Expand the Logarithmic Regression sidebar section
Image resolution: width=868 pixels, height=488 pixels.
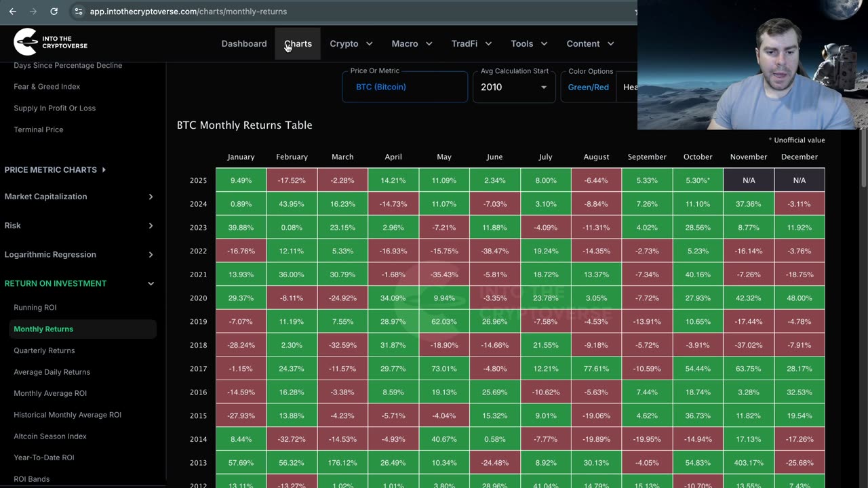(80, 255)
